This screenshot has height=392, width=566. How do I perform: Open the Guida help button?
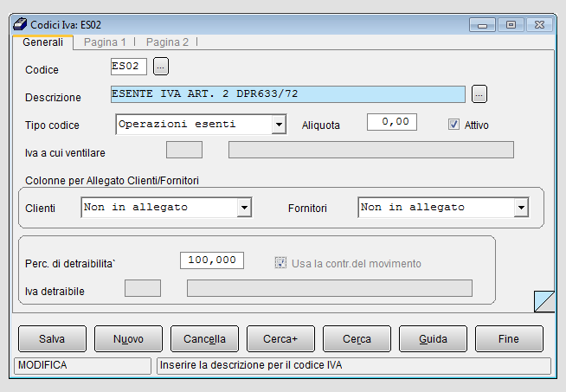pos(433,338)
